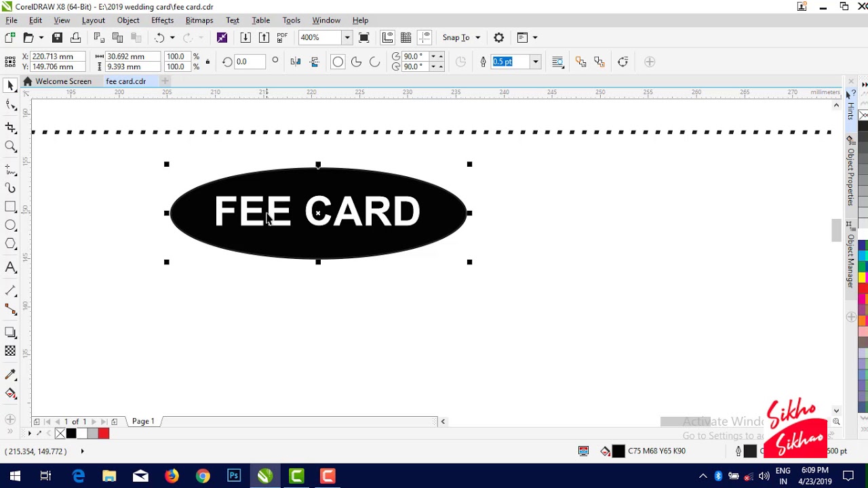Choose the Crop tool
Image resolution: width=868 pixels, height=488 pixels.
(x=10, y=127)
